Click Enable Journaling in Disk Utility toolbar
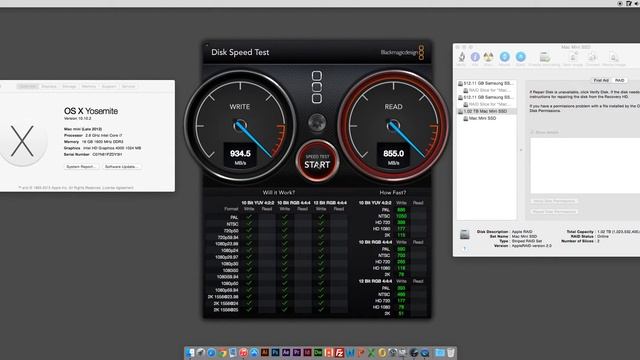Image resolution: width=640 pixels, height=360 pixels. coord(544,59)
